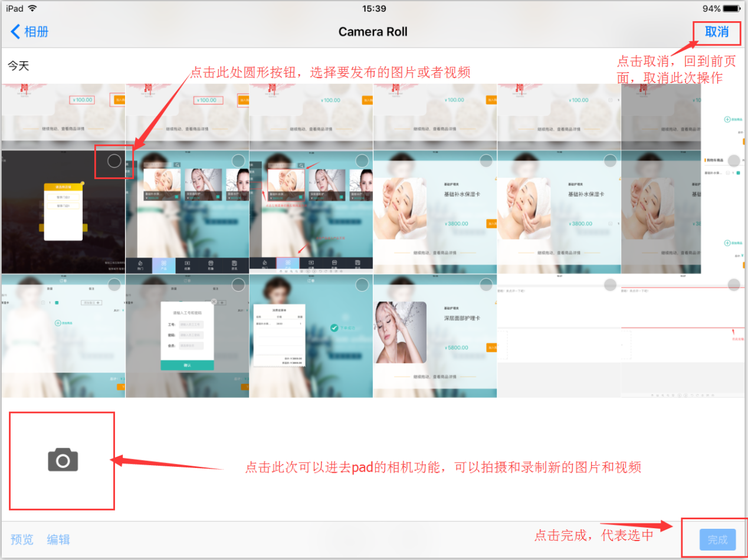Image resolution: width=748 pixels, height=560 pixels.
Task: Tap the 15:39 clock in status bar
Action: point(374,8)
